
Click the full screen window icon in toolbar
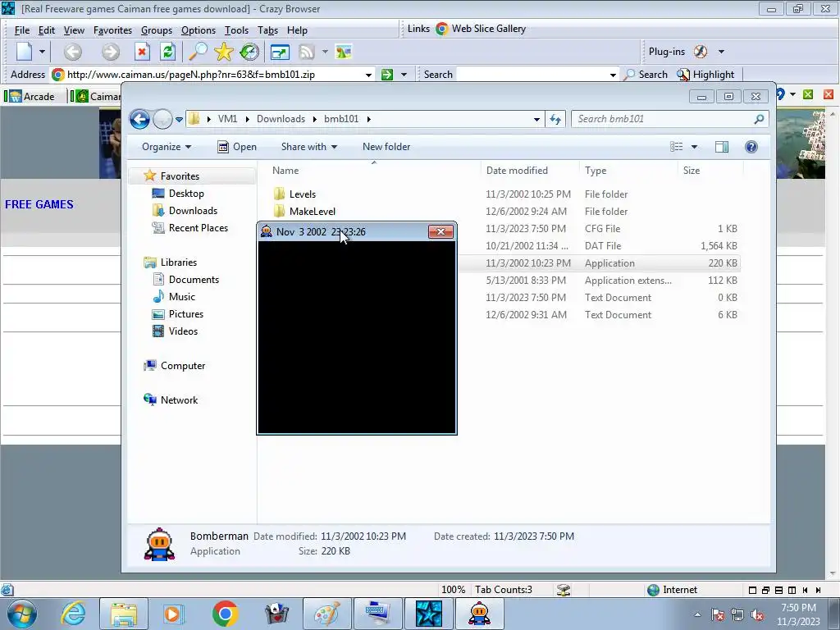[x=280, y=52]
